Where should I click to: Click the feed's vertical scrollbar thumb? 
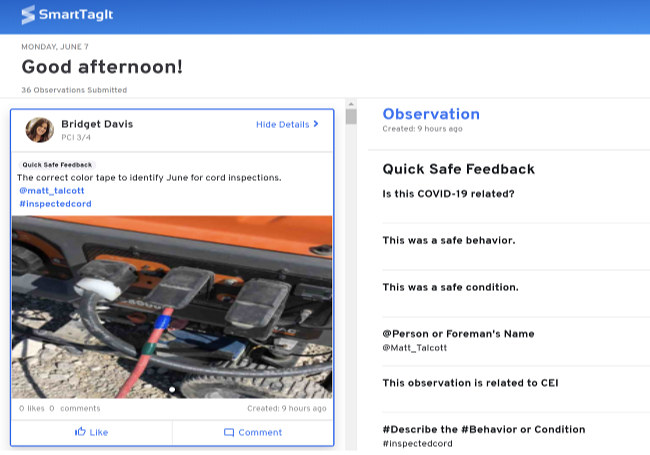pos(350,117)
